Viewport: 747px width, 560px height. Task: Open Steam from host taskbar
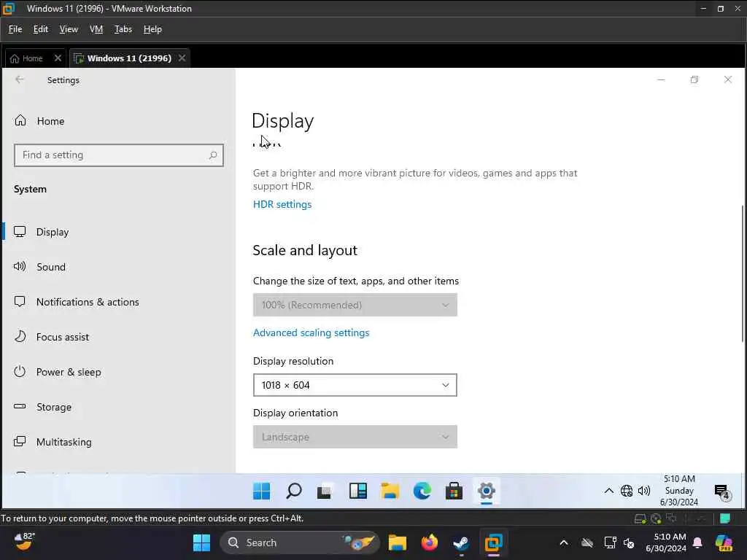(461, 542)
